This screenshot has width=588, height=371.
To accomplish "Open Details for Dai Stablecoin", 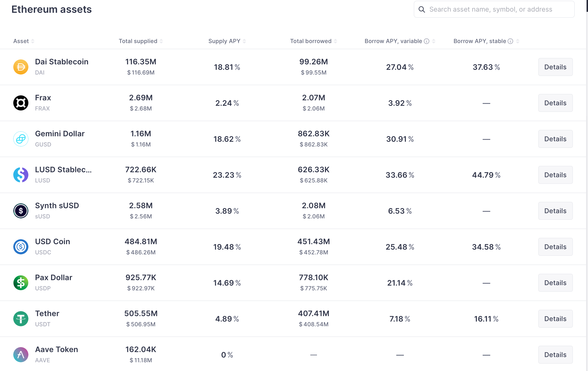I will (x=555, y=67).
